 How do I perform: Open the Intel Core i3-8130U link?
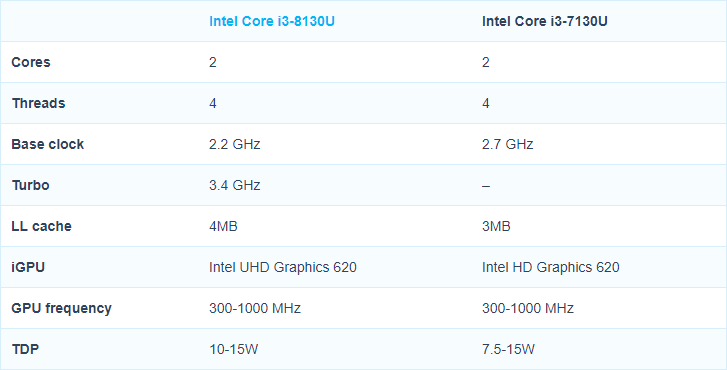coord(272,21)
